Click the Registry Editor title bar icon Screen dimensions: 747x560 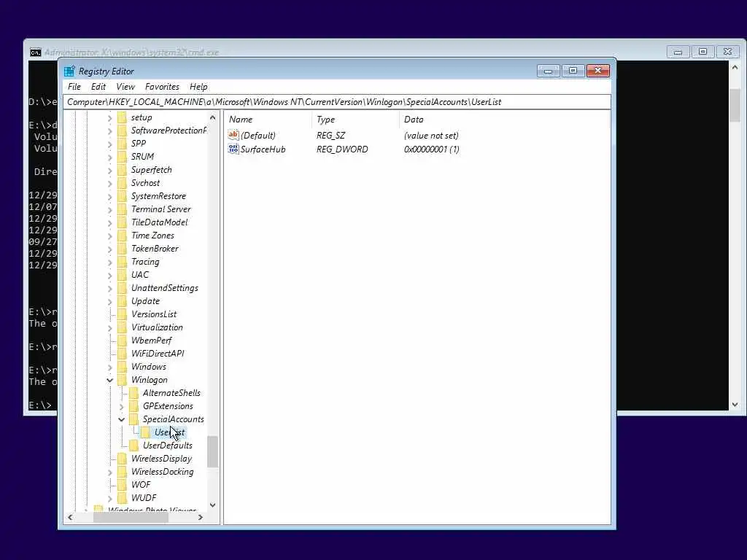69,71
